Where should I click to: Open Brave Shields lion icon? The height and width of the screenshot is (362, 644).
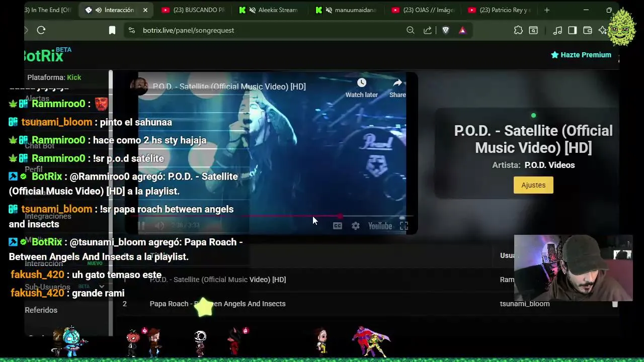tap(445, 30)
